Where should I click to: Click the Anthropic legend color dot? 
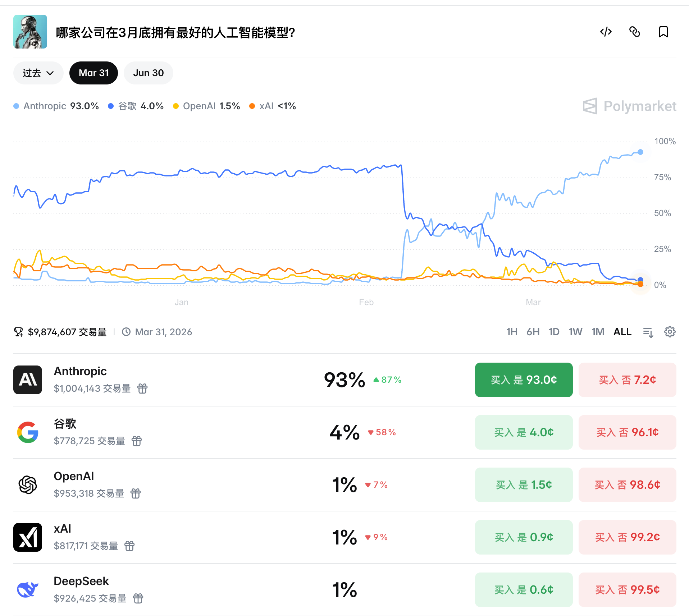(16, 106)
